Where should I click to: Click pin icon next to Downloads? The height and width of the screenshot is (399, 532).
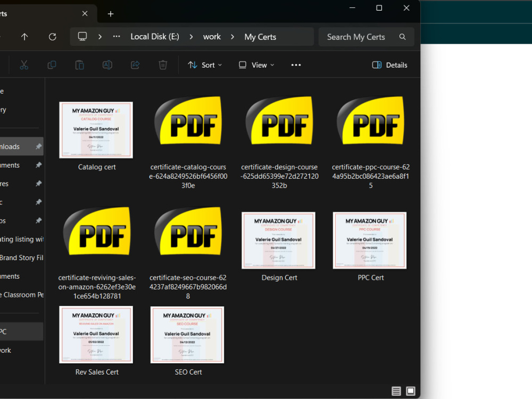[39, 146]
